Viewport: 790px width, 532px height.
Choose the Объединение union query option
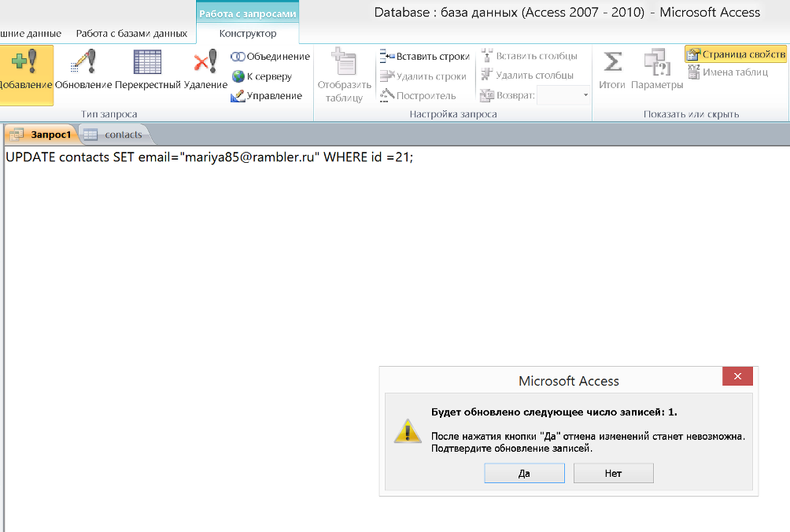coord(270,57)
